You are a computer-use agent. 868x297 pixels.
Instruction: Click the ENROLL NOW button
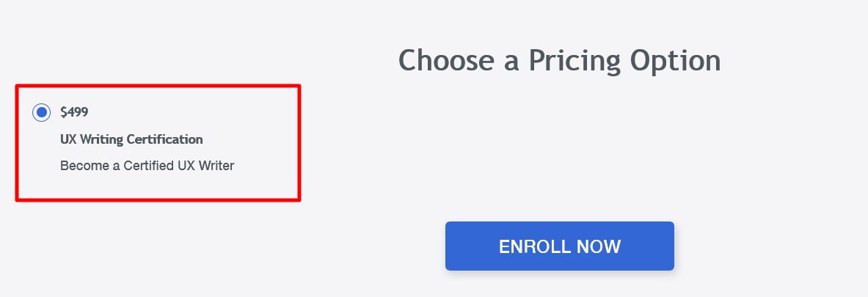559,246
